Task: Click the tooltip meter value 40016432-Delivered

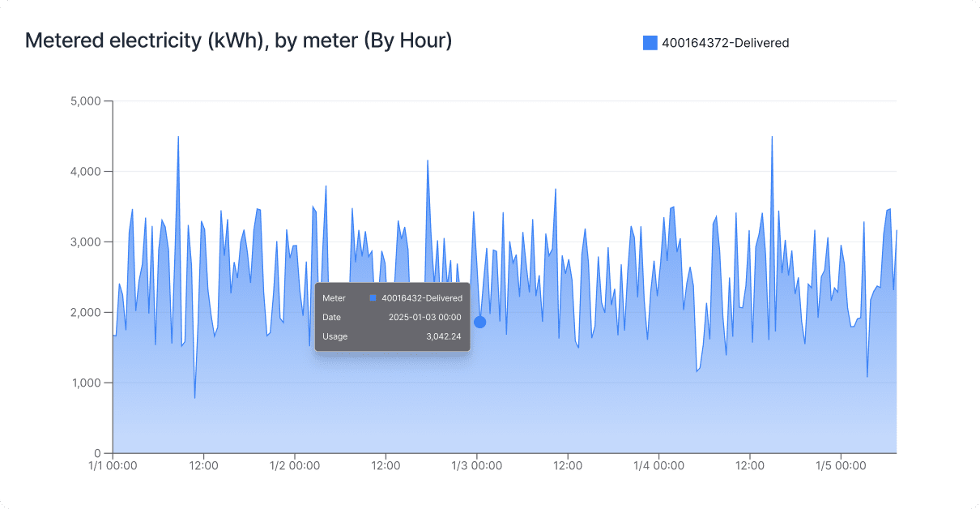Action: click(422, 298)
